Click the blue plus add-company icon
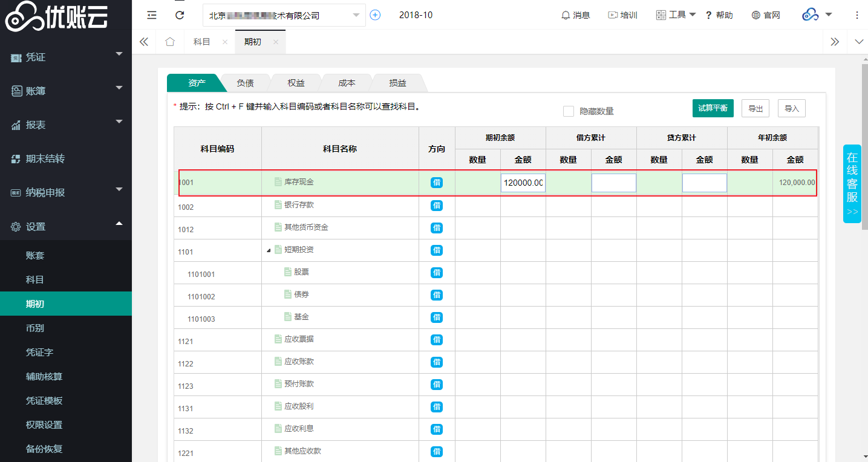 click(x=375, y=15)
